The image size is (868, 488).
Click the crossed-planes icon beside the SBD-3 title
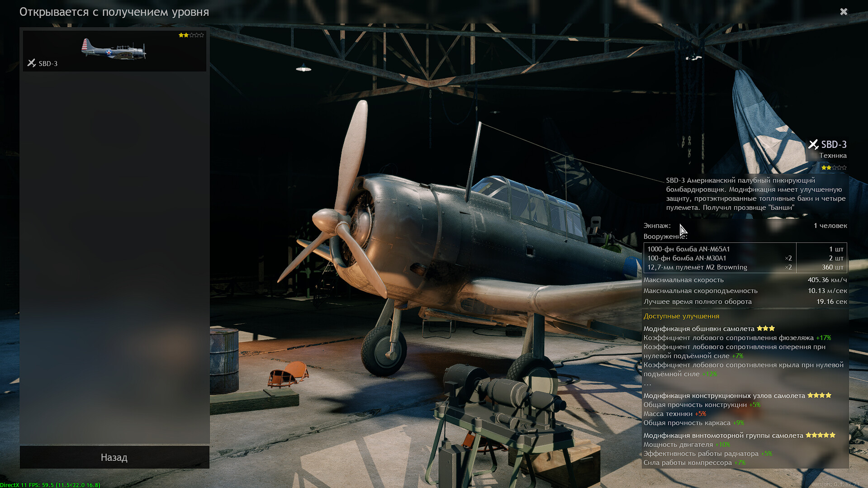pos(813,145)
